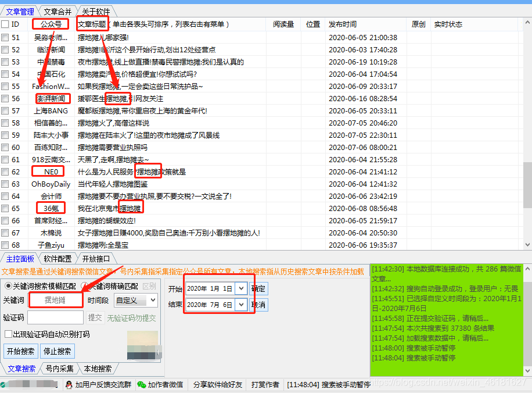This screenshot has width=532, height=393.
Task: Click 分享软件给好友 in status bar
Action: click(x=218, y=384)
